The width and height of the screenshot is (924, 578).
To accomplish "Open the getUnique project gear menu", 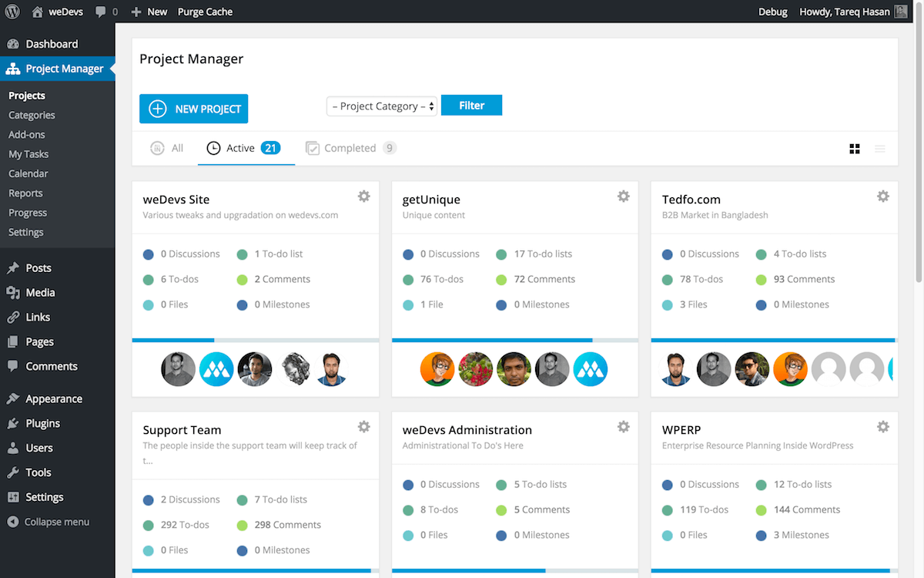I will click(x=623, y=196).
